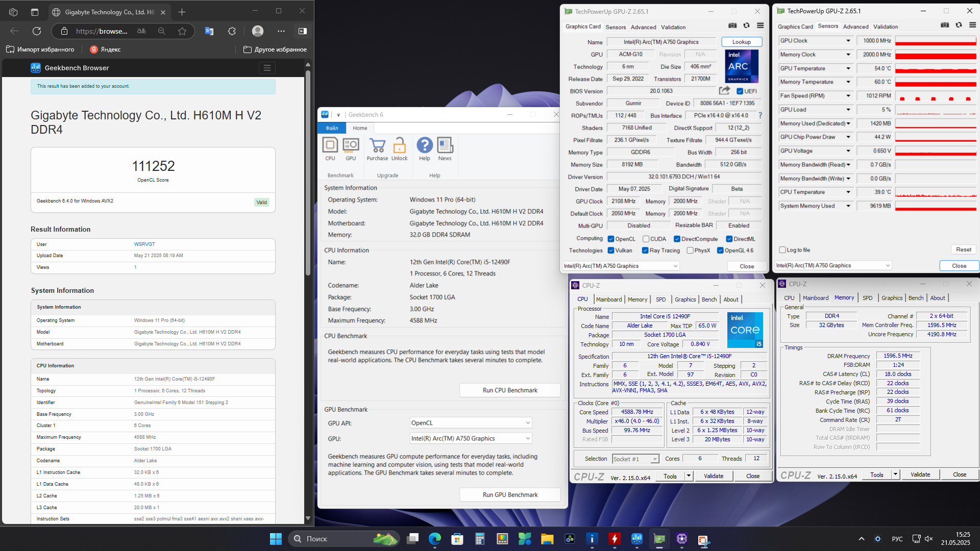Screen dimensions: 980x551
Task: Open the CPU benchmark icon in Geekbench ribbon
Action: (x=330, y=148)
